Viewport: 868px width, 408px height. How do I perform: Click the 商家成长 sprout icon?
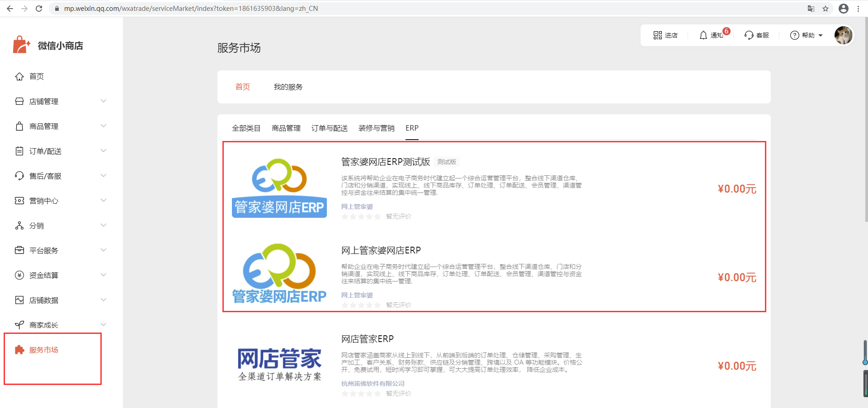coord(19,325)
